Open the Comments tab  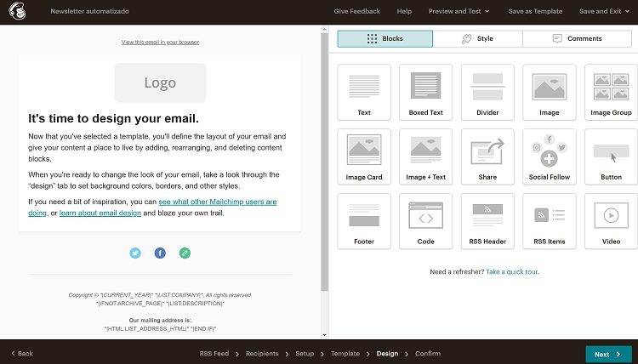coord(577,38)
